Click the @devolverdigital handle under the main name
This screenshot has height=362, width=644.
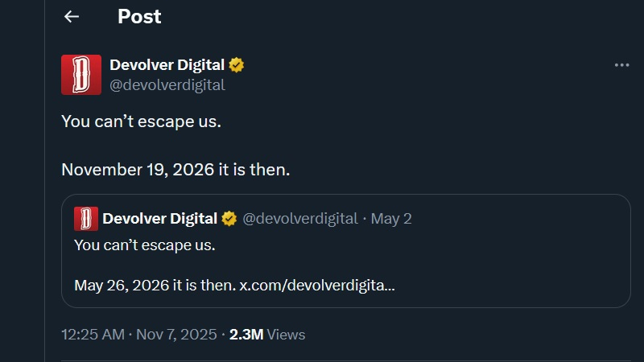(167, 84)
